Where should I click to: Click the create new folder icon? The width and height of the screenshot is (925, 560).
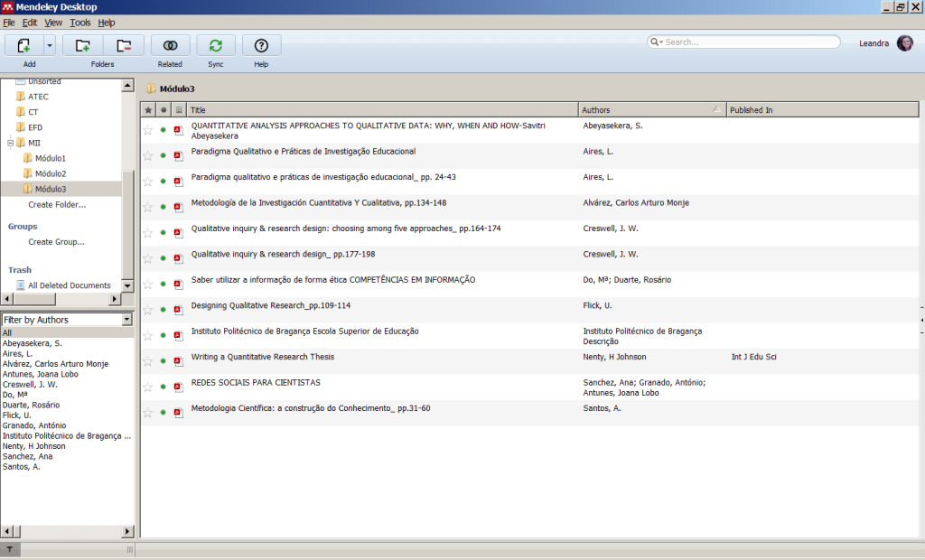click(x=82, y=45)
